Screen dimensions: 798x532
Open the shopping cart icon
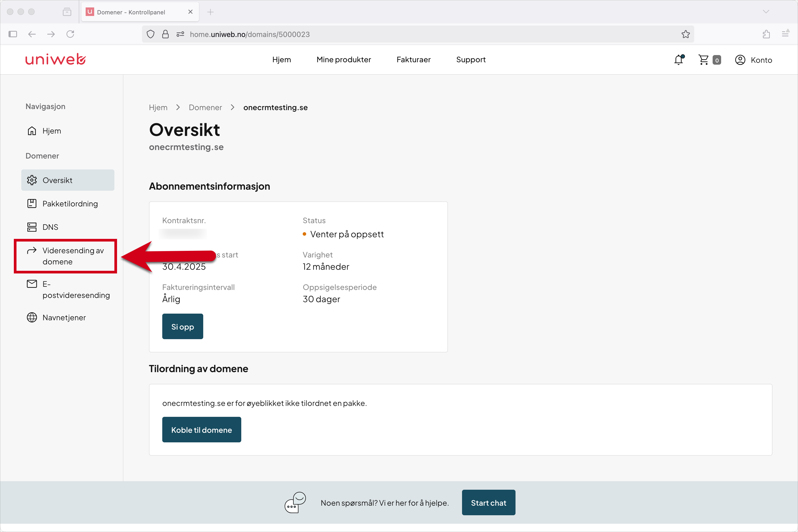(x=704, y=60)
